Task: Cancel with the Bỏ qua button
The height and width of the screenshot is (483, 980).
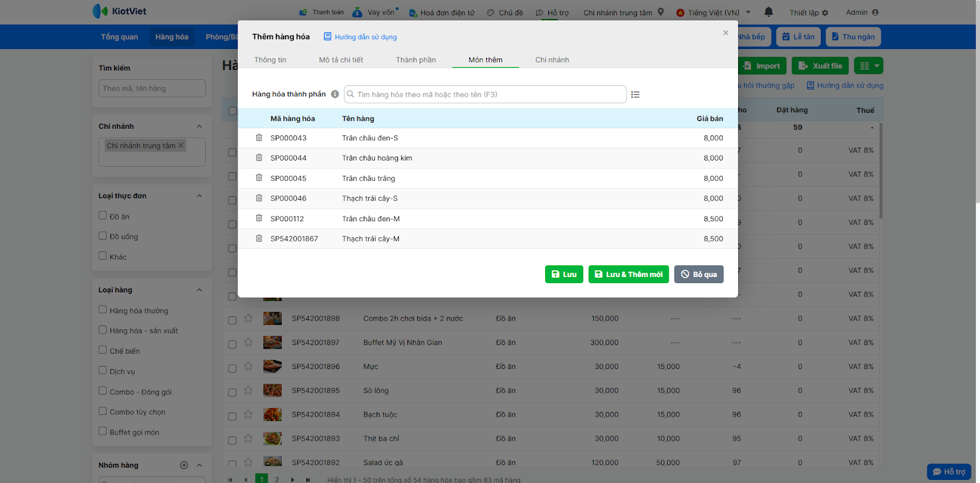Action: (x=699, y=275)
